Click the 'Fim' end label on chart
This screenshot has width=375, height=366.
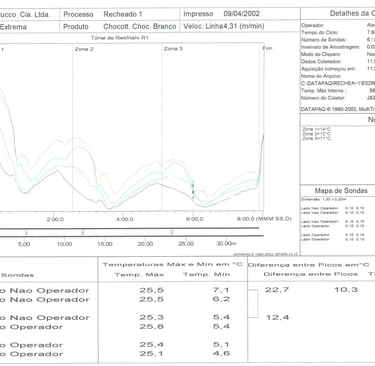267,48
